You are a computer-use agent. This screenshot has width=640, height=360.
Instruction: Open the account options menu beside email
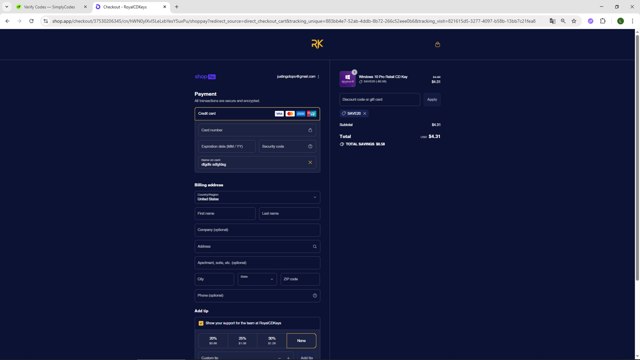[318, 76]
